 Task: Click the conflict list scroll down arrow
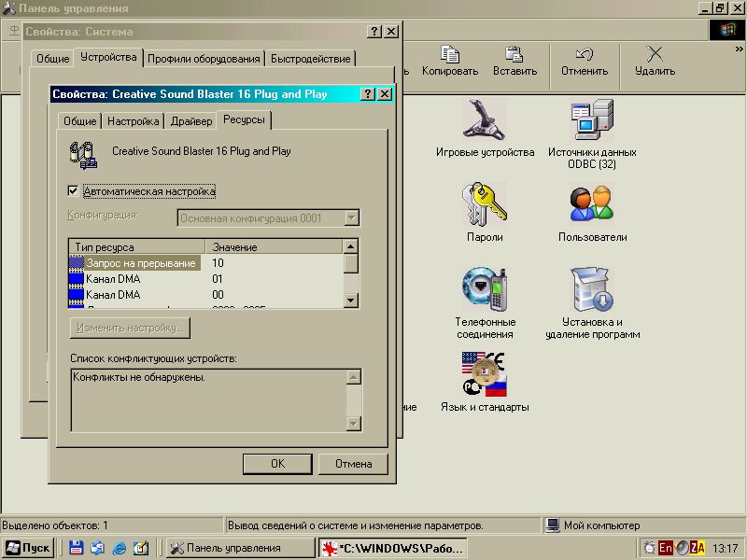pyautogui.click(x=354, y=423)
